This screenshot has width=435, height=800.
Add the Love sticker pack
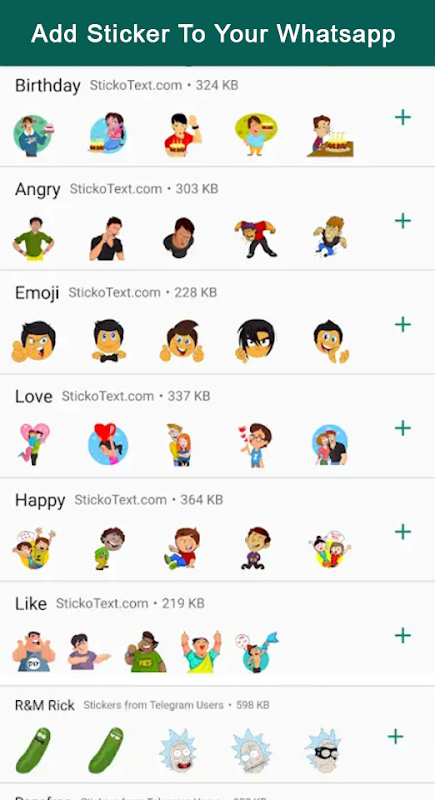click(403, 428)
